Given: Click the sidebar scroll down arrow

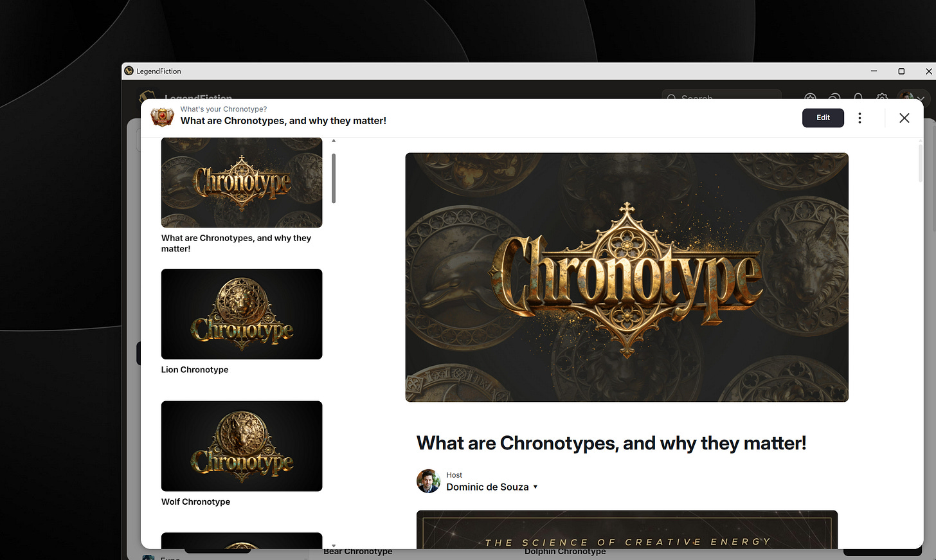Looking at the screenshot, I should coord(334,545).
